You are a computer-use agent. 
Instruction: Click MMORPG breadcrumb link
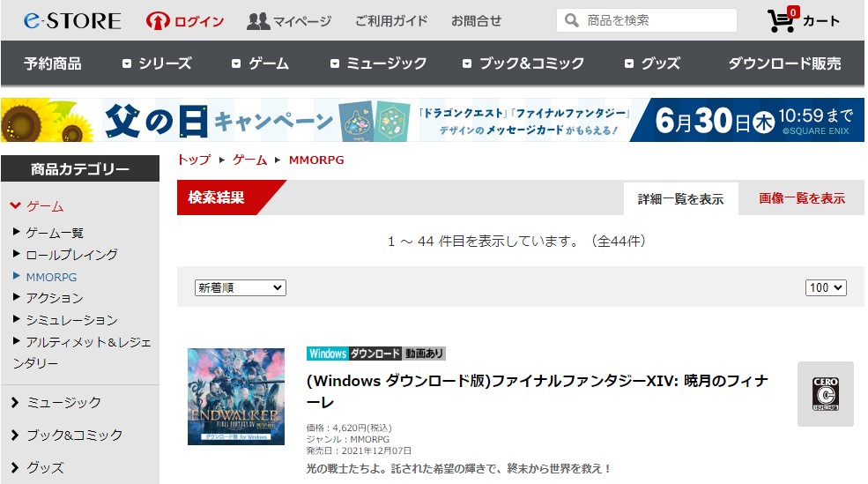(316, 160)
